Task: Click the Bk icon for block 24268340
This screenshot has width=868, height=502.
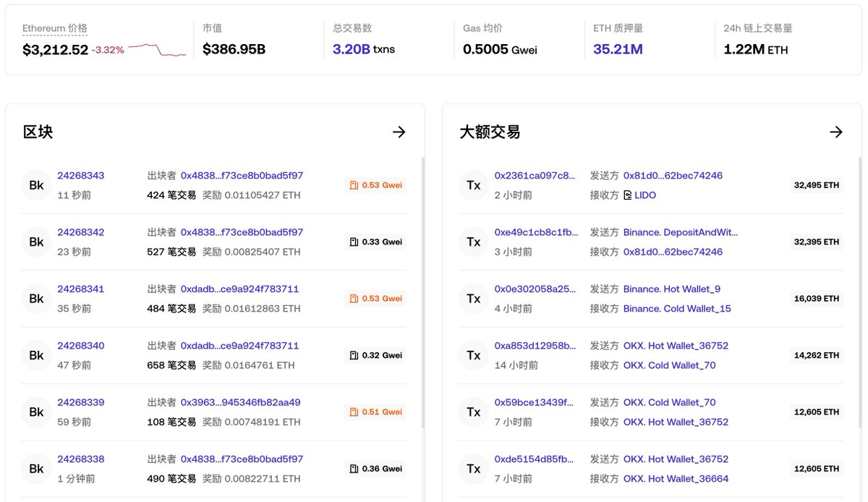Action: coord(36,355)
